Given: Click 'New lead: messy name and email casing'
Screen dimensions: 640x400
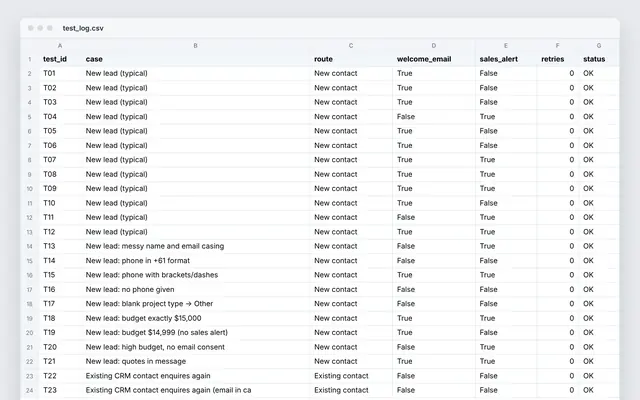Looking at the screenshot, I should point(155,246).
